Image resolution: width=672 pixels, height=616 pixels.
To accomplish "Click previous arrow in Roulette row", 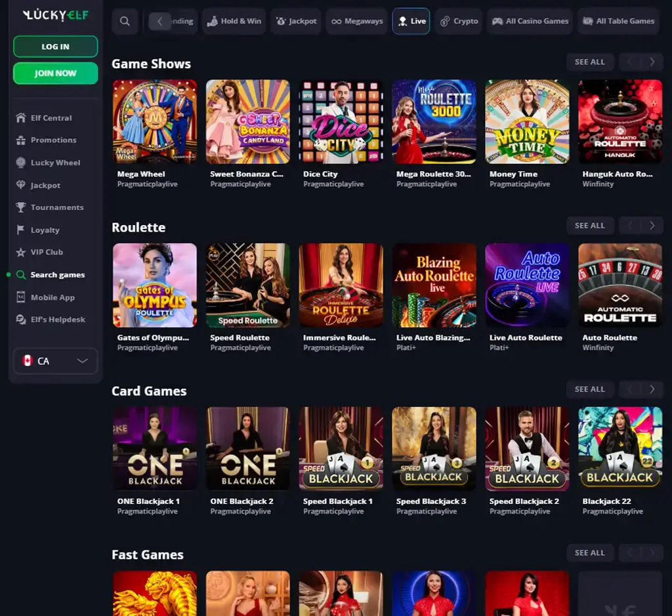I will tap(629, 226).
